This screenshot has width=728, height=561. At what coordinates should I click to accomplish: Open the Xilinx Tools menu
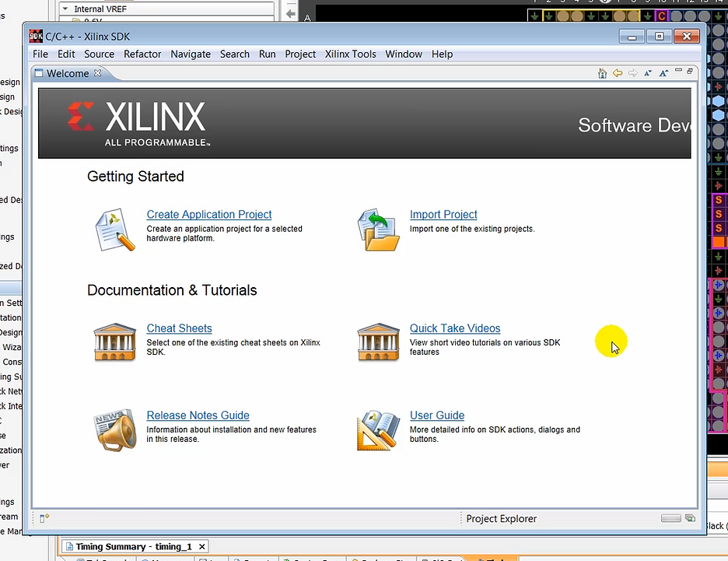[x=350, y=54]
